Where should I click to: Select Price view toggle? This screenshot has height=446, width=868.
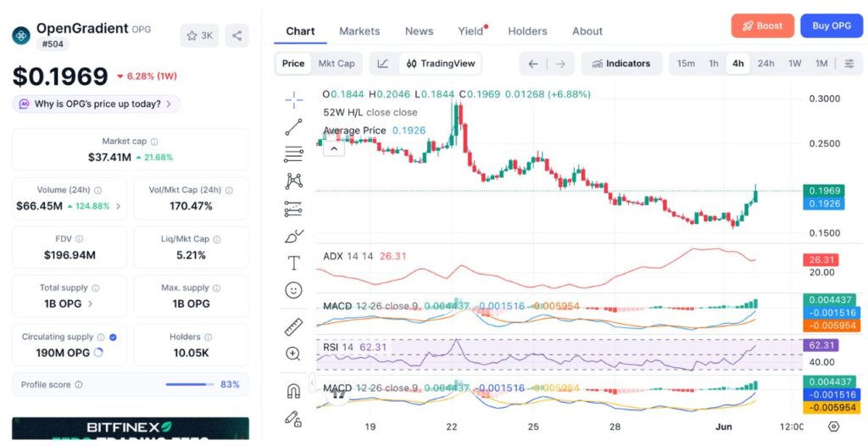[292, 64]
